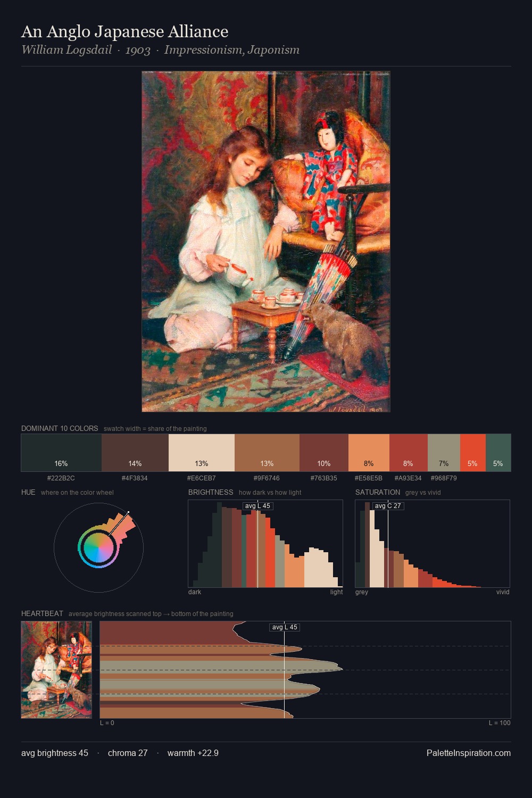Screen dimensions: 532x798
Task: Click the hex label #E58E5B
Action: 369,478
